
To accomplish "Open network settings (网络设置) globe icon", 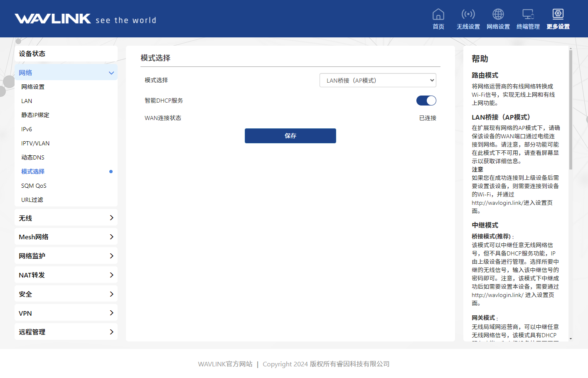I will pyautogui.click(x=498, y=15).
